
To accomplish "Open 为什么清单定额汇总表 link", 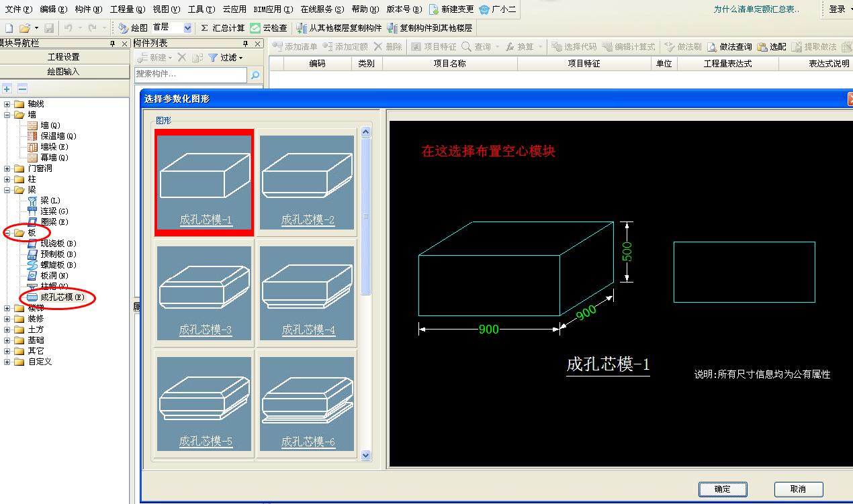I will [757, 9].
